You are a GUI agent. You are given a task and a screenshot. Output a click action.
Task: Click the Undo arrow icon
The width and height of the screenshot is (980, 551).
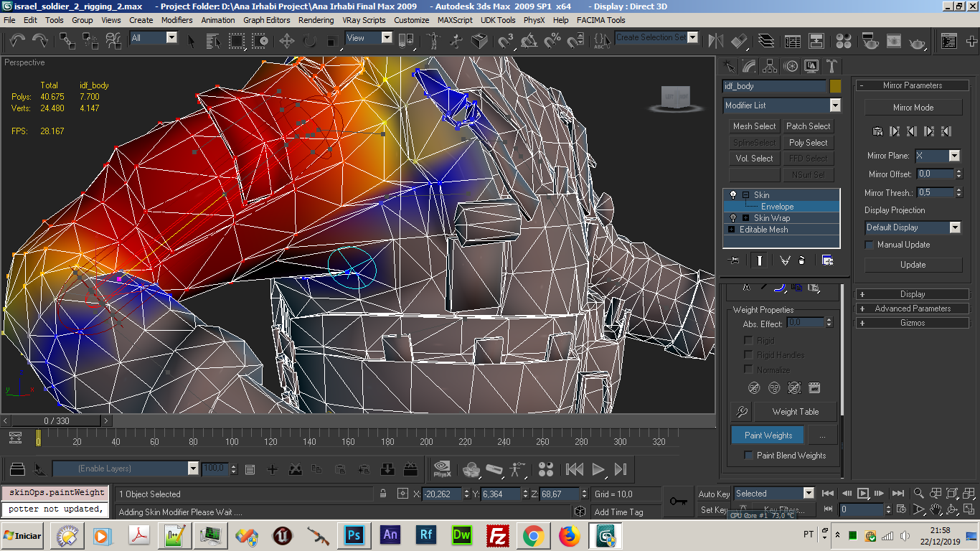coord(18,41)
